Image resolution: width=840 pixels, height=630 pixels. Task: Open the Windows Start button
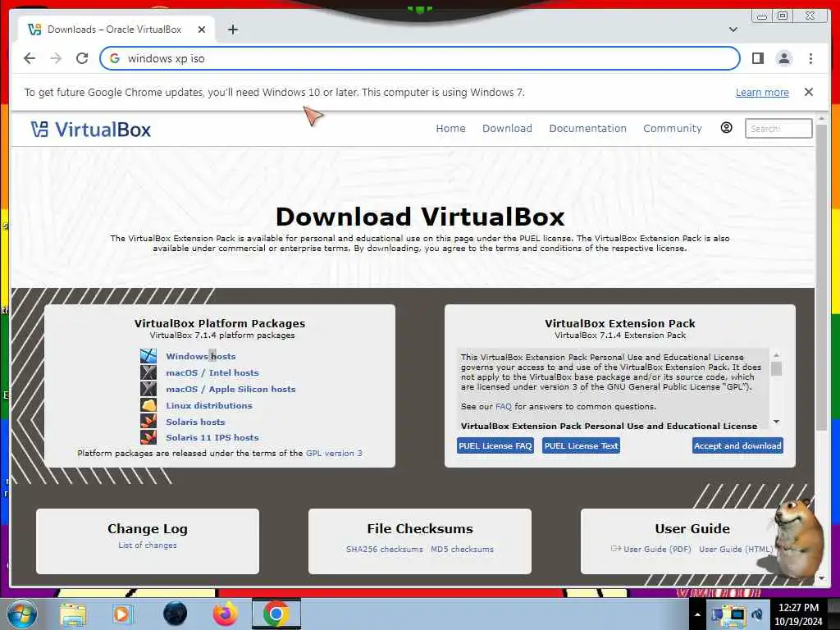pos(21,614)
